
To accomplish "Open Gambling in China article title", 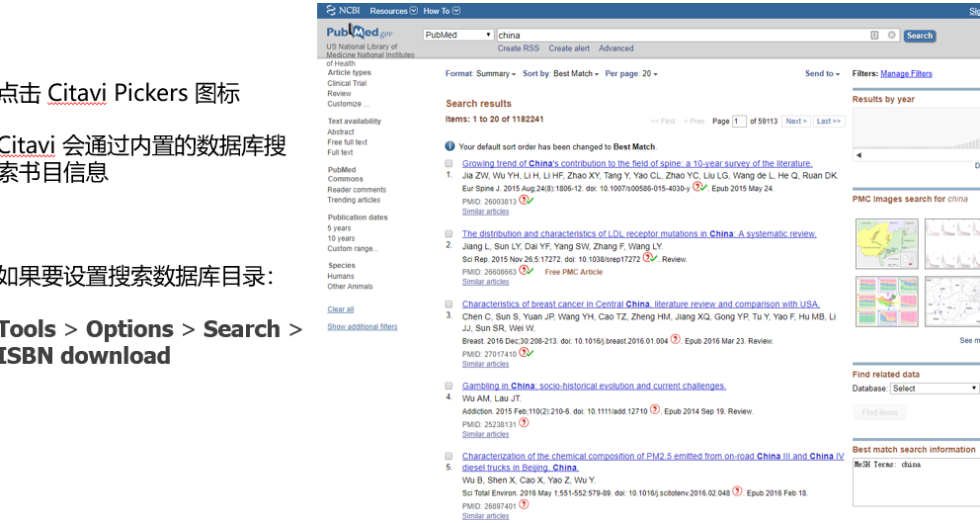I will tap(595, 386).
